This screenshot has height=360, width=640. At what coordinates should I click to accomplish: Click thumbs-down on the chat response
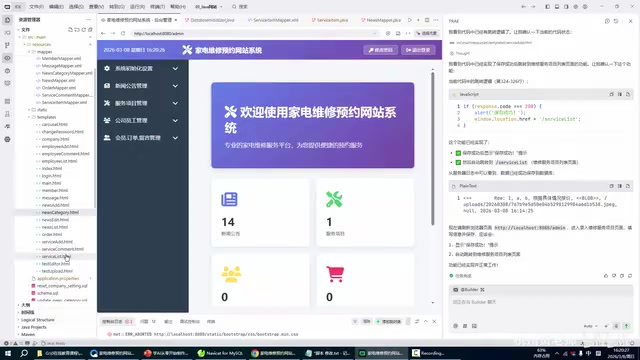(614, 276)
